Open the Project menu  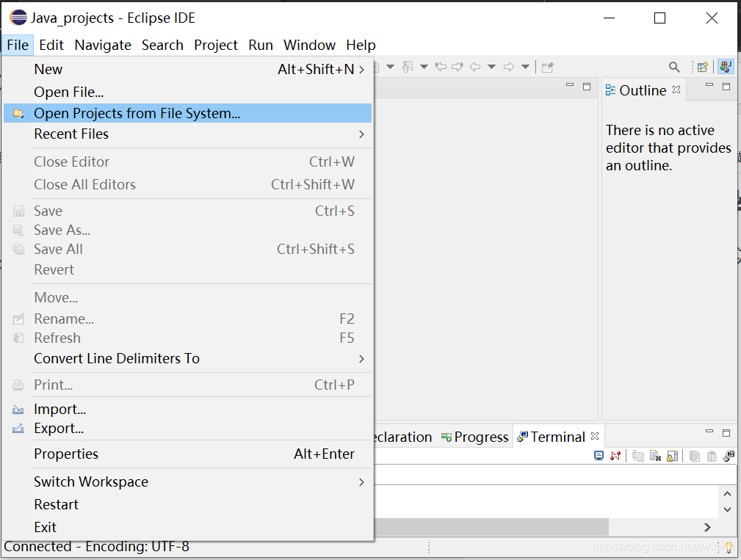(x=215, y=45)
